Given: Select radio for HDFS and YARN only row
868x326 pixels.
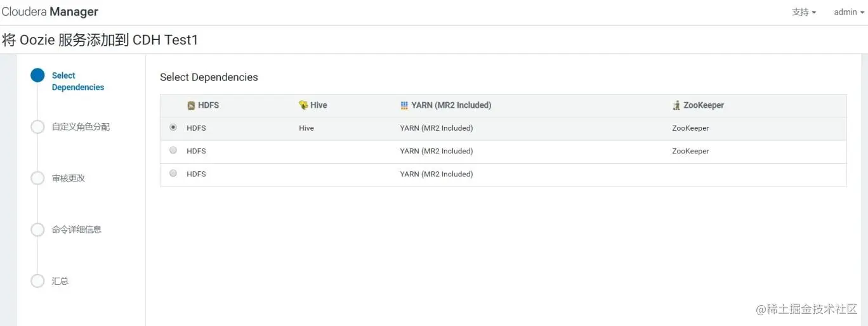Looking at the screenshot, I should tap(173, 173).
